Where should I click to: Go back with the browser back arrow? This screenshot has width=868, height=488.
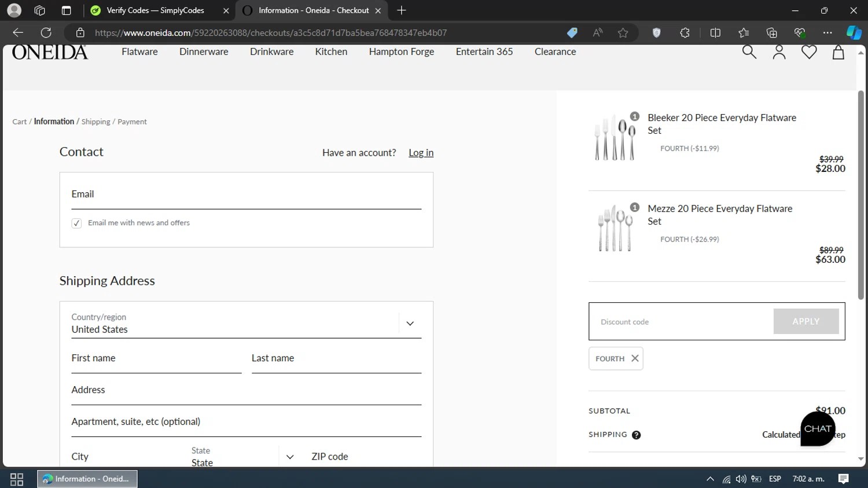18,32
